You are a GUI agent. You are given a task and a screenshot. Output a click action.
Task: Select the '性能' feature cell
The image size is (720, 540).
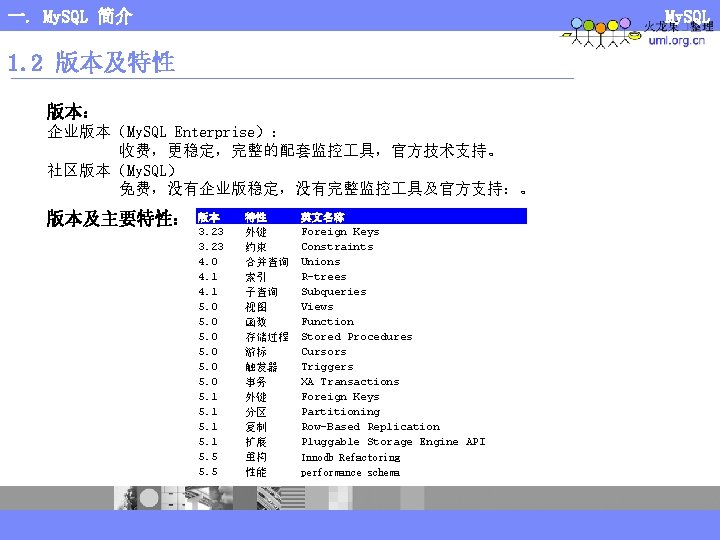[x=256, y=472]
